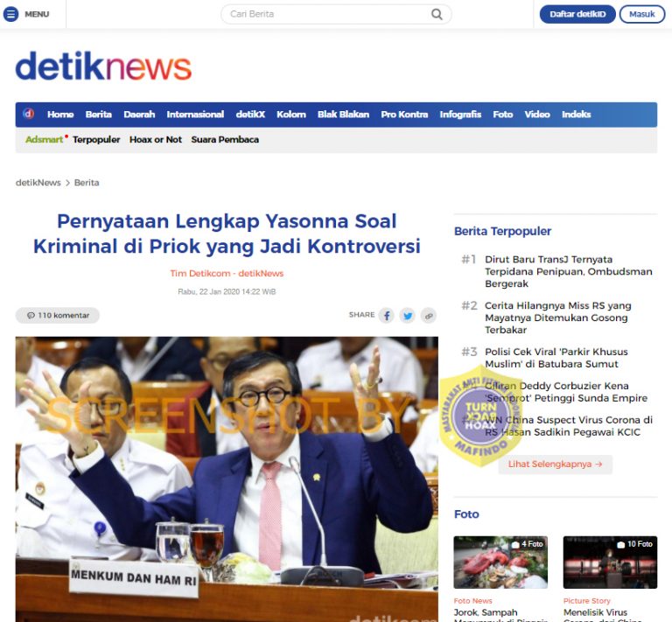Click the Foto News label
This screenshot has height=622, width=672.
(472, 601)
